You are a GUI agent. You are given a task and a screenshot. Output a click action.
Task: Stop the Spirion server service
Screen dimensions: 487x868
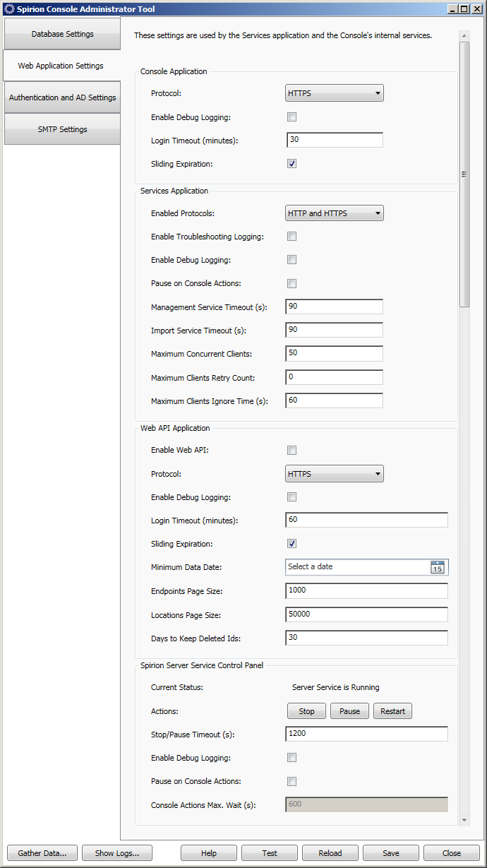(306, 711)
